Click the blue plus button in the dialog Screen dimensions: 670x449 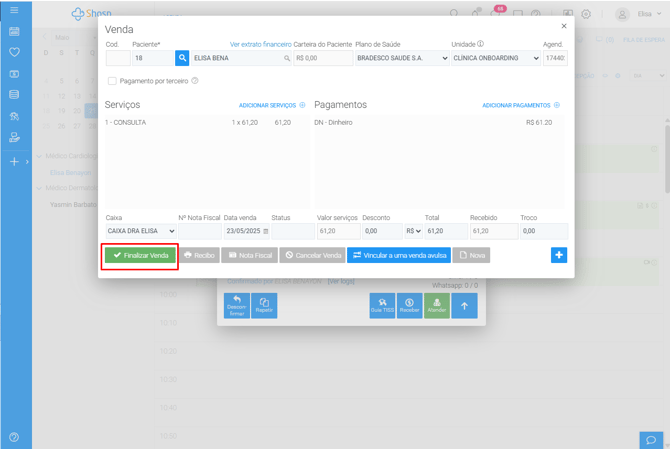click(x=558, y=255)
